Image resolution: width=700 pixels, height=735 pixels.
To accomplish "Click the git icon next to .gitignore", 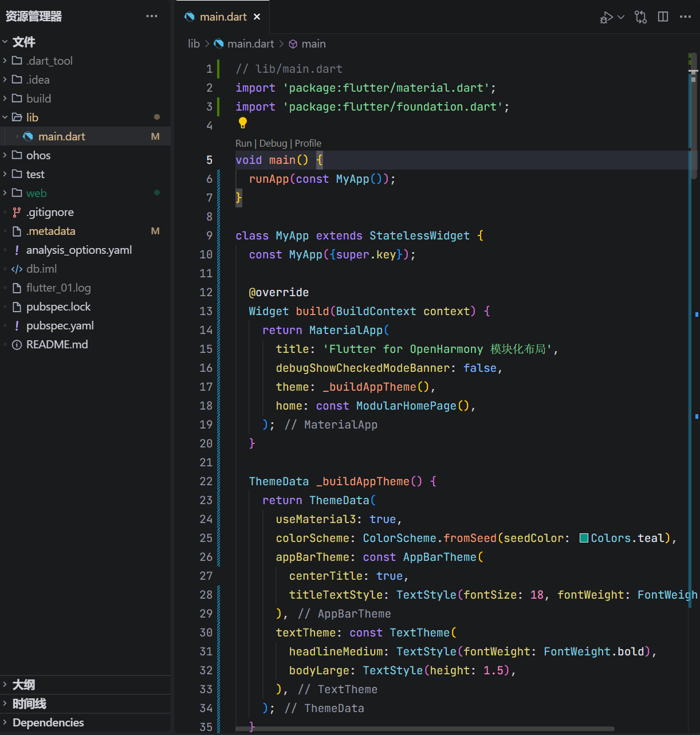I will [x=17, y=212].
